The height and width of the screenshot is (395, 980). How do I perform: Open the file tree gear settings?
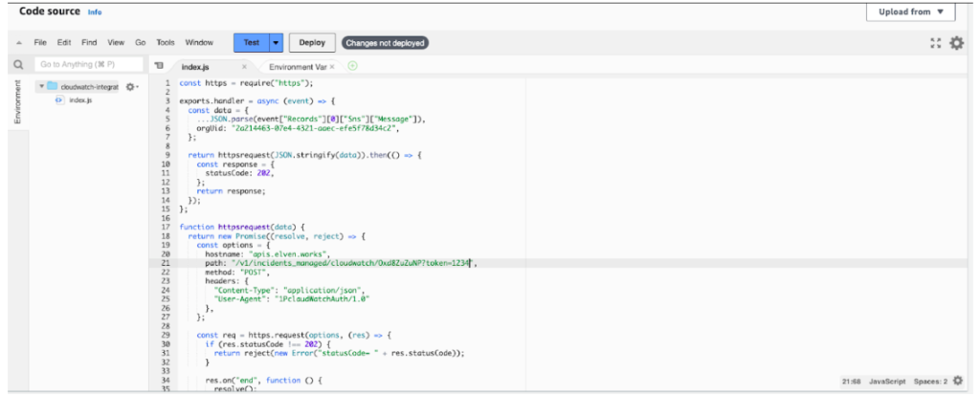131,87
